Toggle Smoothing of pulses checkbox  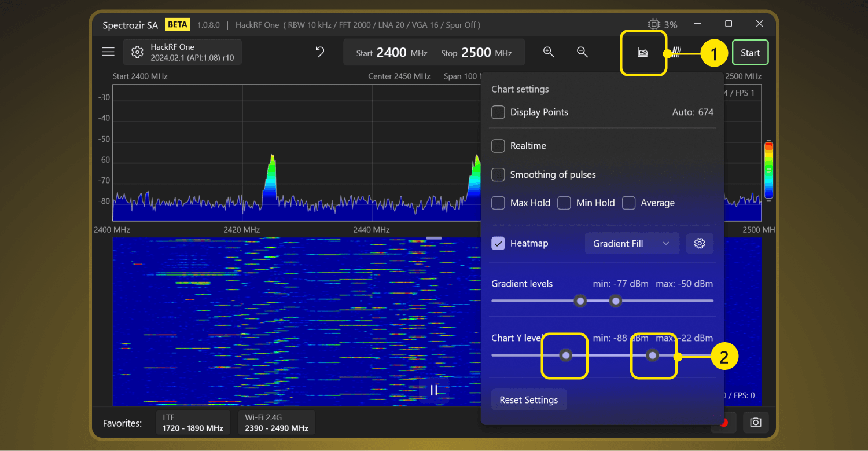coord(498,174)
